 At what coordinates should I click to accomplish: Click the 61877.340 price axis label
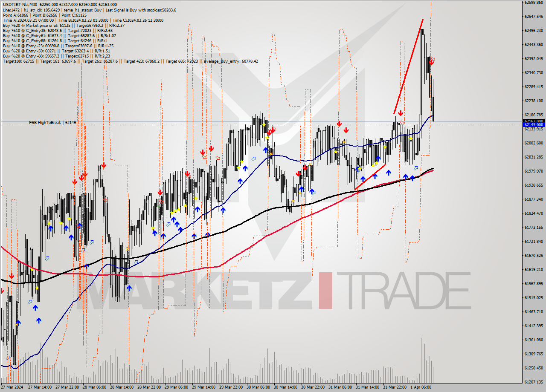(534, 199)
